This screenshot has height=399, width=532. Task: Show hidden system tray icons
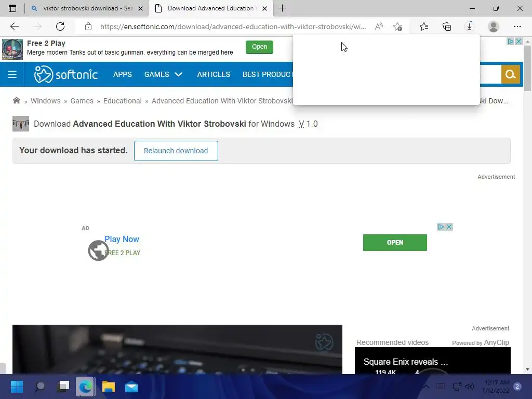[x=425, y=387]
